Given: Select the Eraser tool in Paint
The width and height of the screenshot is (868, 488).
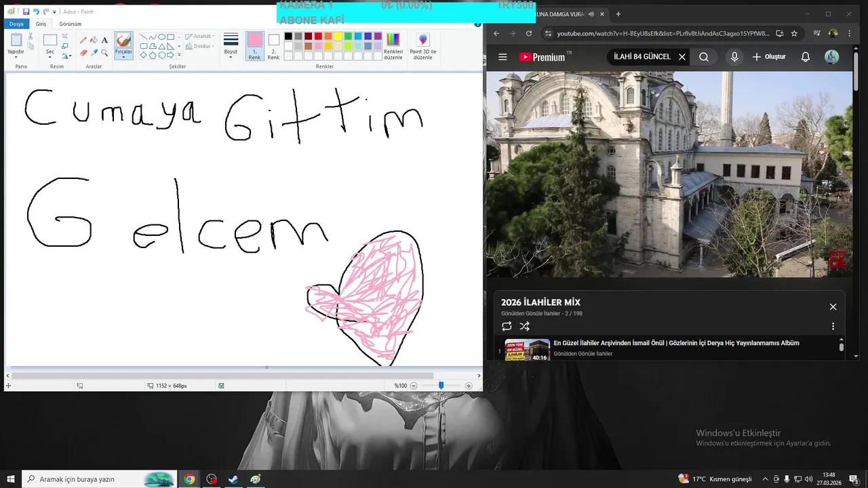Looking at the screenshot, I should click(83, 52).
